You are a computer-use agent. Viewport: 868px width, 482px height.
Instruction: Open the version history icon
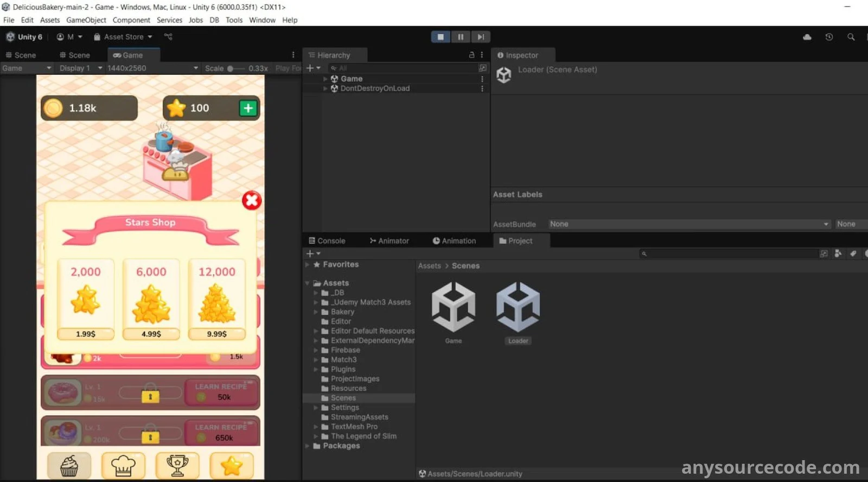tap(829, 37)
